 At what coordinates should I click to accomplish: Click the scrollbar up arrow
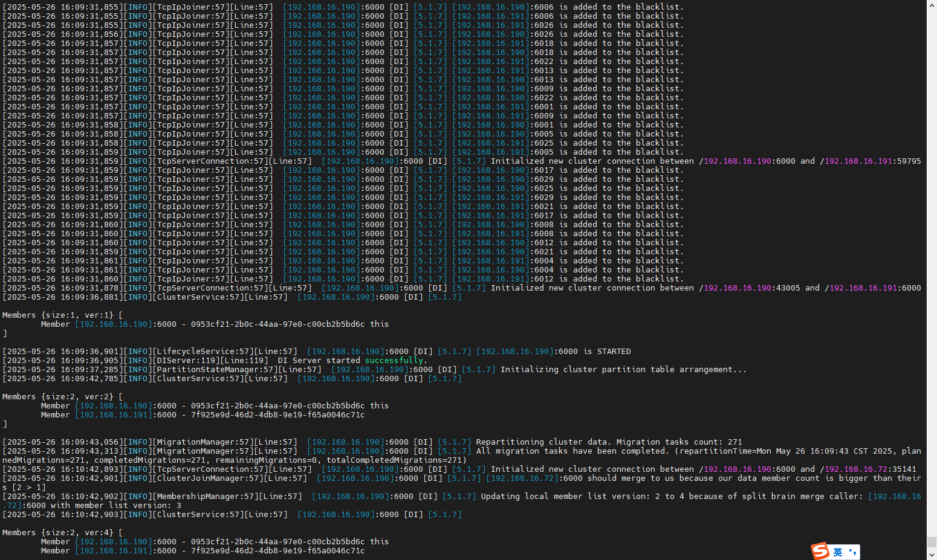pos(932,5)
